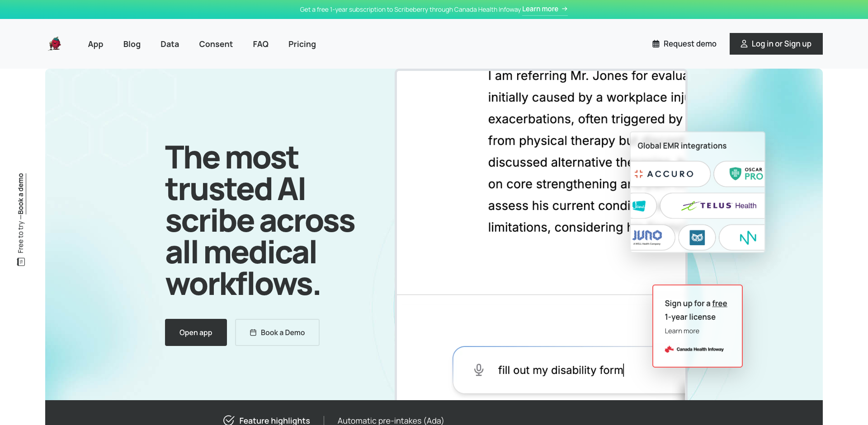Click the microphone icon in the prompt box
This screenshot has height=425, width=868.
click(478, 369)
